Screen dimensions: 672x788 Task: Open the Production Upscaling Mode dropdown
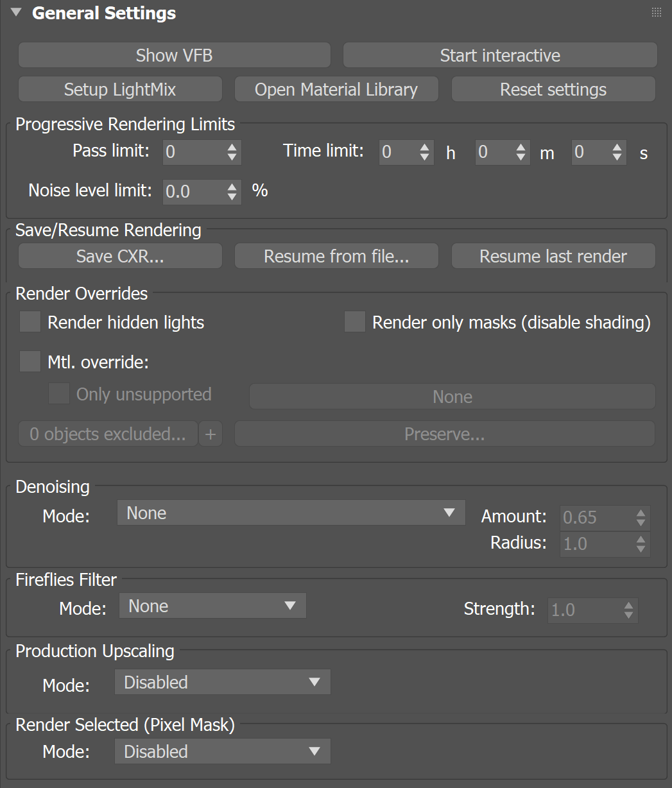[x=222, y=682]
